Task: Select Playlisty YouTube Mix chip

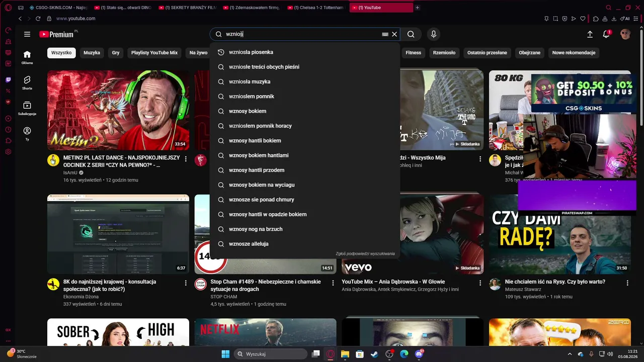Action: point(154,53)
